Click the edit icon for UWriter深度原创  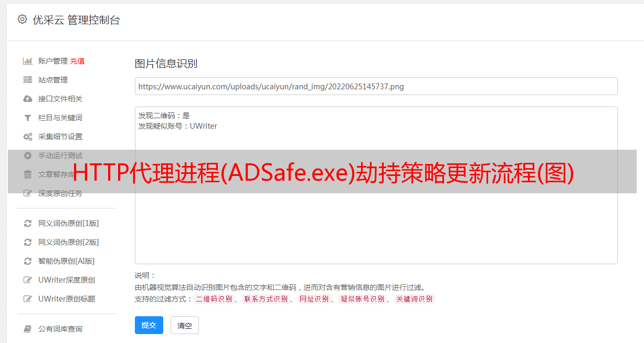click(x=28, y=280)
